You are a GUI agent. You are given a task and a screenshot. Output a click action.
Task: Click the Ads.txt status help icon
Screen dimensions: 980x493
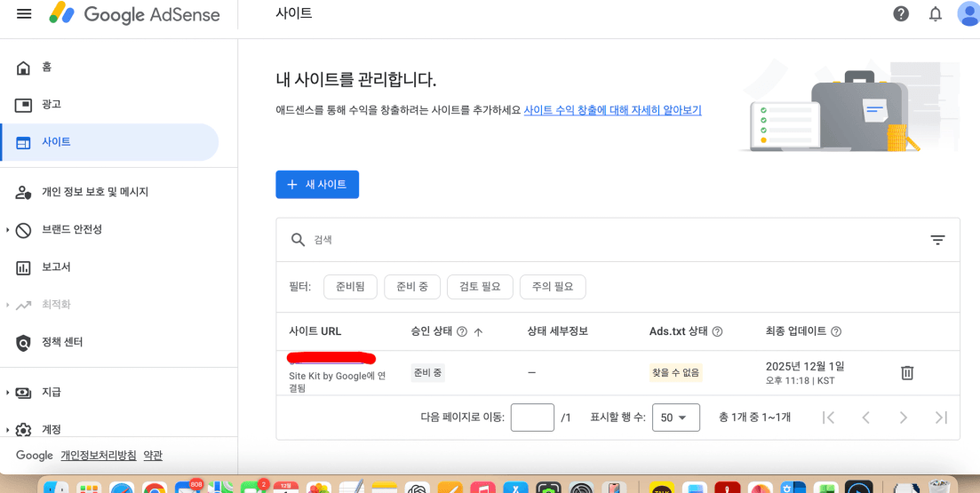(717, 332)
